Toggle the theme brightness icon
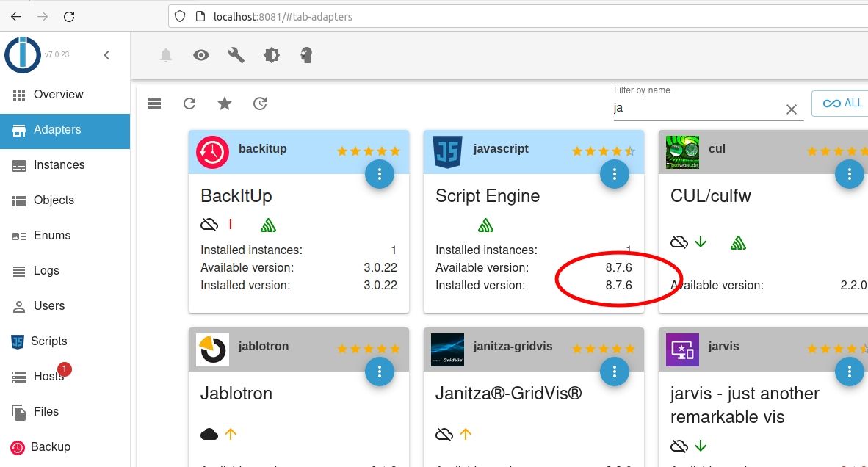Viewport: 868px width, 467px height. coord(271,55)
